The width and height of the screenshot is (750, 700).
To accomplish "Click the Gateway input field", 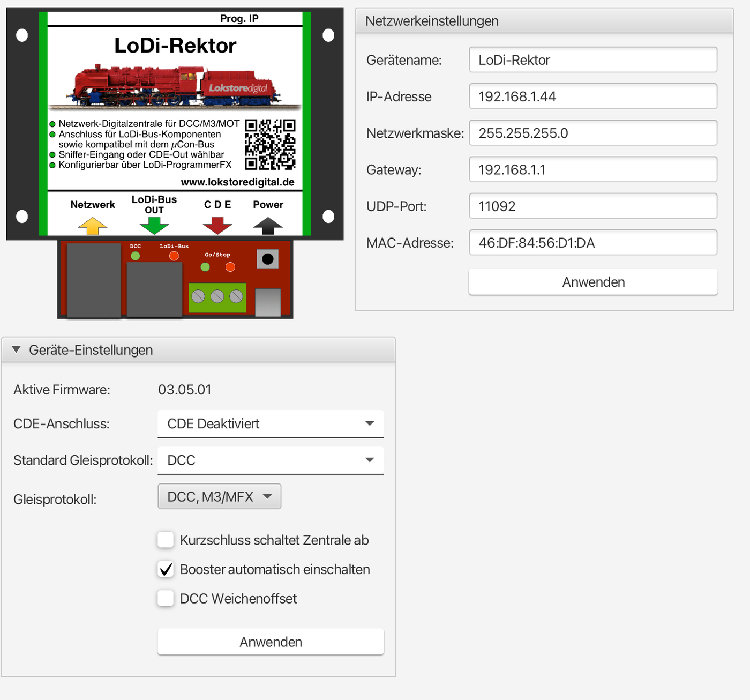I will (x=593, y=169).
